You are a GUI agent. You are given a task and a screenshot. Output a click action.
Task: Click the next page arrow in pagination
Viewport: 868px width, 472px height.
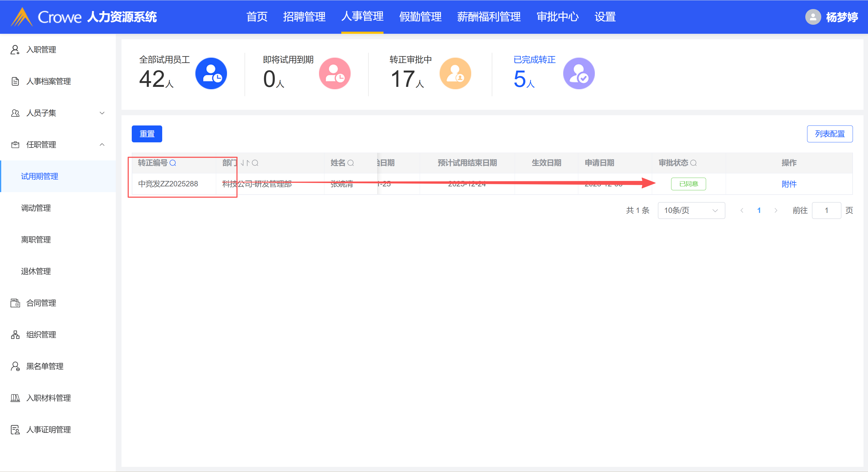coord(776,211)
